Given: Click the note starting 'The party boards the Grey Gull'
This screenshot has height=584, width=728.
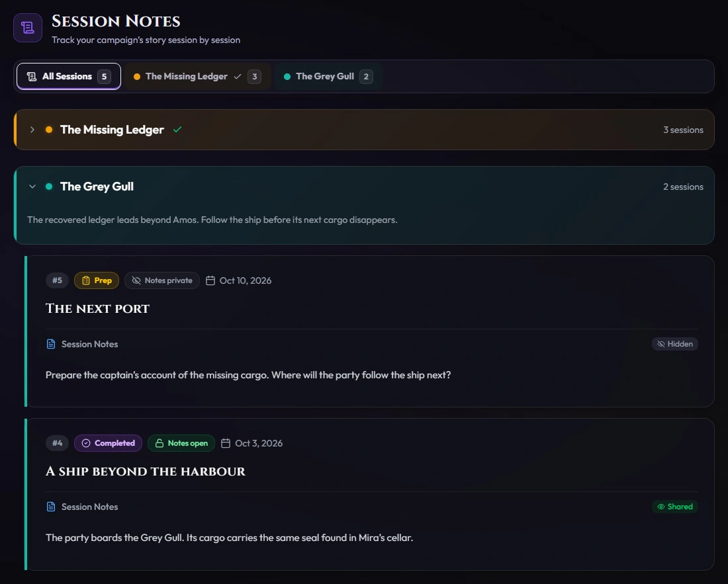Looking at the screenshot, I should click(230, 538).
